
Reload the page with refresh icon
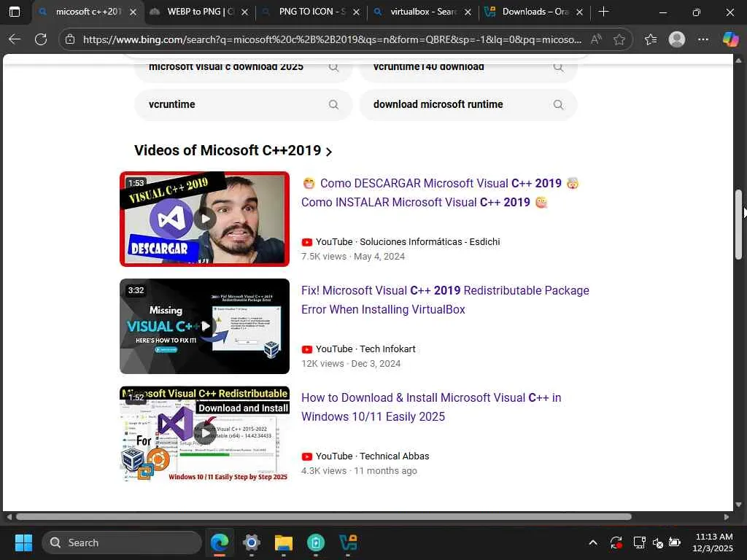pyautogui.click(x=41, y=39)
